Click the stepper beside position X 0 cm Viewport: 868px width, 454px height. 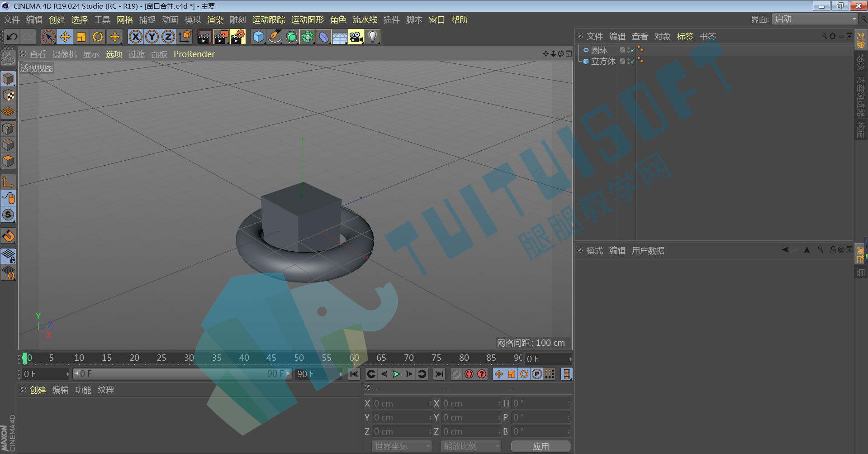pyautogui.click(x=430, y=403)
